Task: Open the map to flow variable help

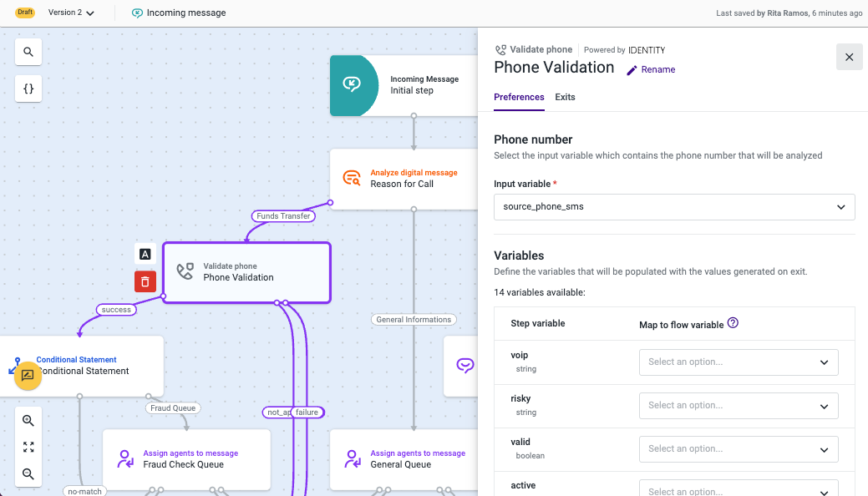Action: (x=733, y=322)
